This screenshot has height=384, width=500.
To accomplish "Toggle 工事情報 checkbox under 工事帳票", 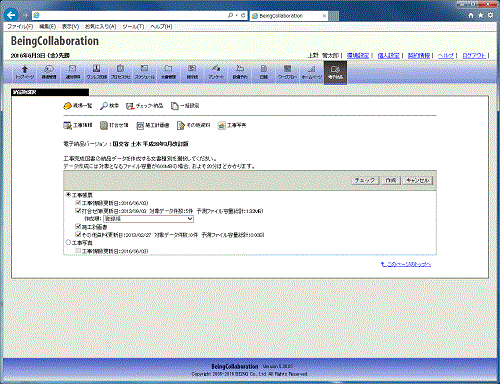I will [78, 203].
